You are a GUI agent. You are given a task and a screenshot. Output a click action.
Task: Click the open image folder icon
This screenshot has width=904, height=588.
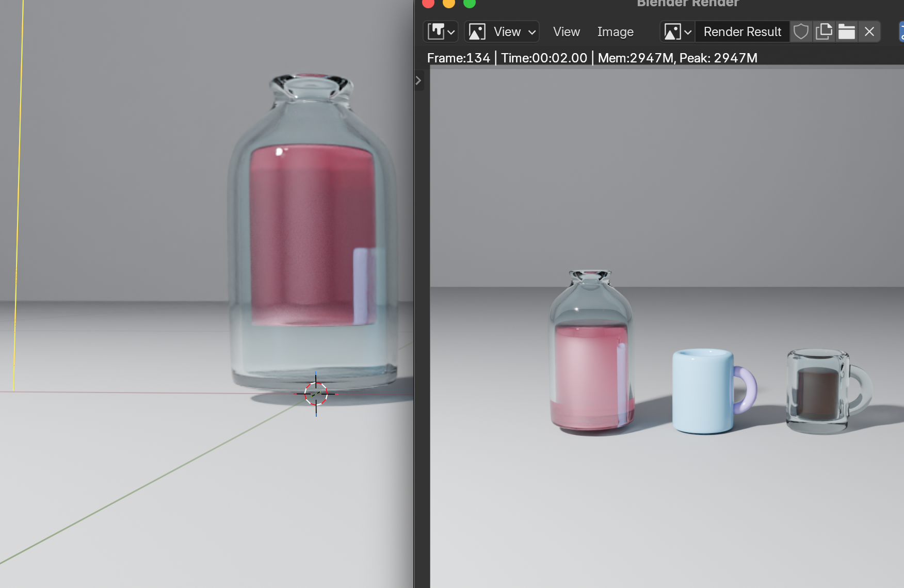click(x=847, y=32)
